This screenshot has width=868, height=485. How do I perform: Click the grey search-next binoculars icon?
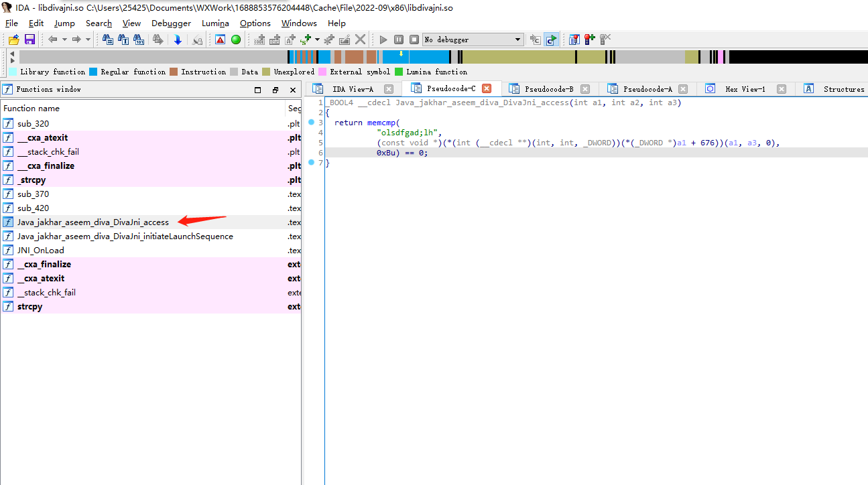pyautogui.click(x=158, y=40)
